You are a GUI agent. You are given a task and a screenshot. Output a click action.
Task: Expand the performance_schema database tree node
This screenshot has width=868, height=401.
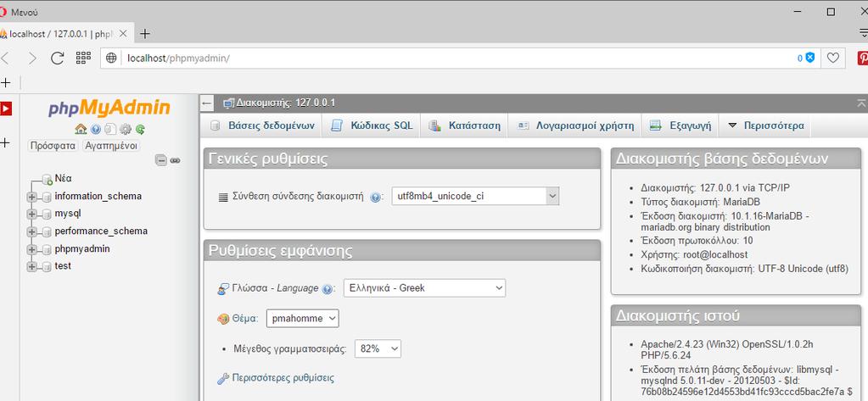click(31, 231)
